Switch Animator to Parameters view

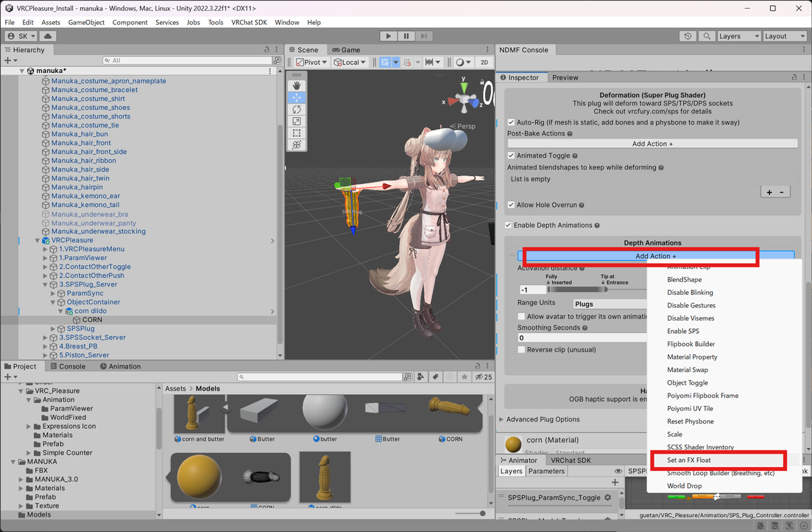(x=546, y=472)
